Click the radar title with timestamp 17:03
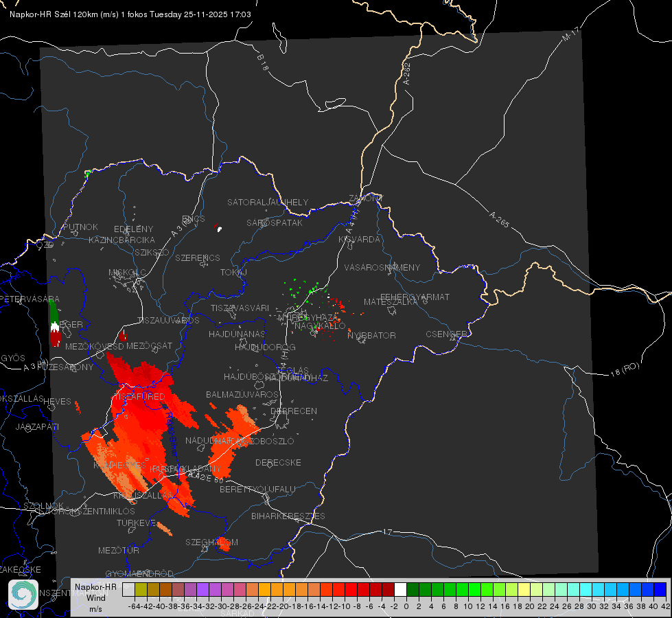This screenshot has height=618, width=672. tap(130, 14)
